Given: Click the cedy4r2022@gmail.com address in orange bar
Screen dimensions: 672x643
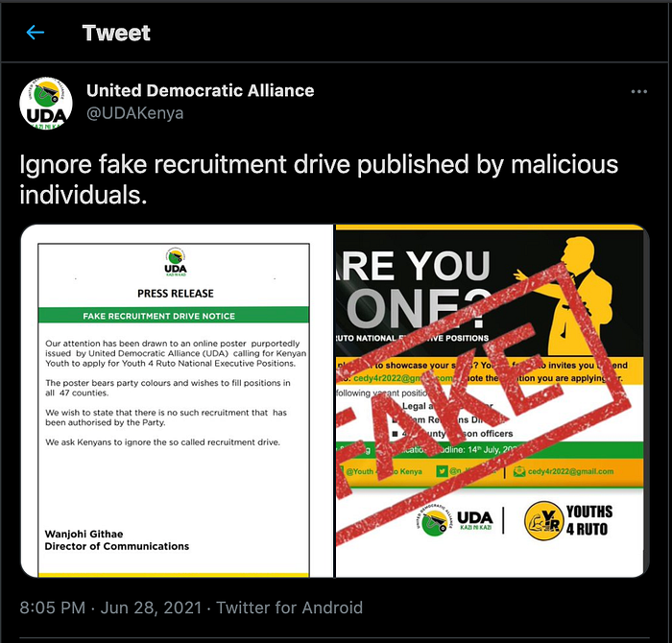Looking at the screenshot, I should tap(570, 471).
